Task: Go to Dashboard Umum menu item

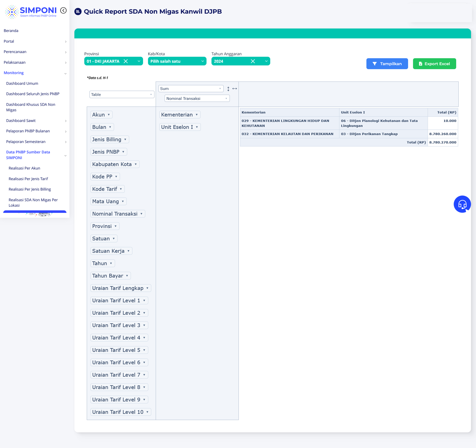Action: click(x=22, y=84)
